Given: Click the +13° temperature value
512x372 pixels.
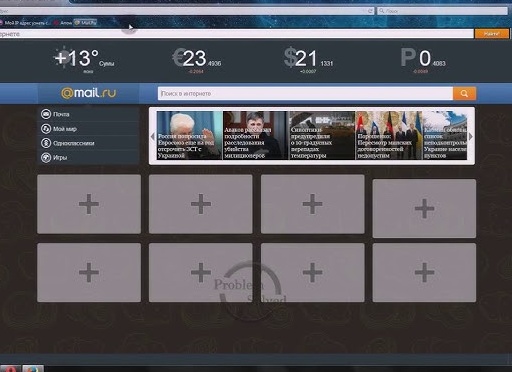Looking at the screenshot, I should (x=77, y=58).
